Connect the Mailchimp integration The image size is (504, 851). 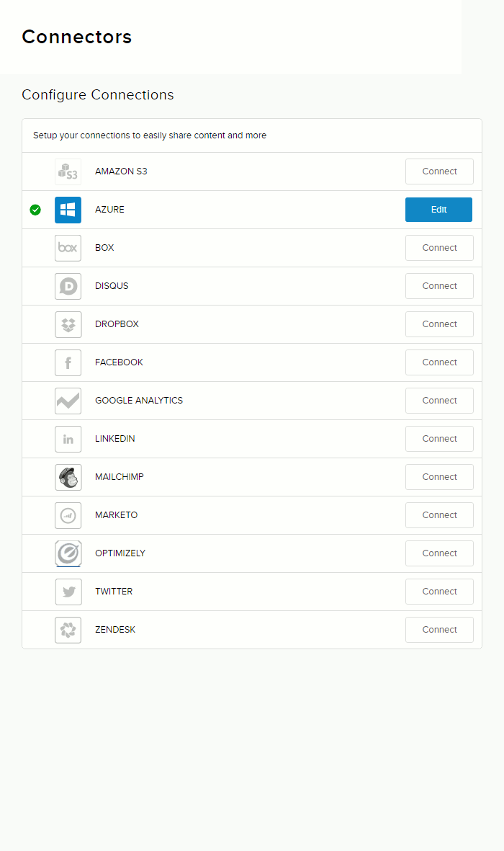[439, 477]
